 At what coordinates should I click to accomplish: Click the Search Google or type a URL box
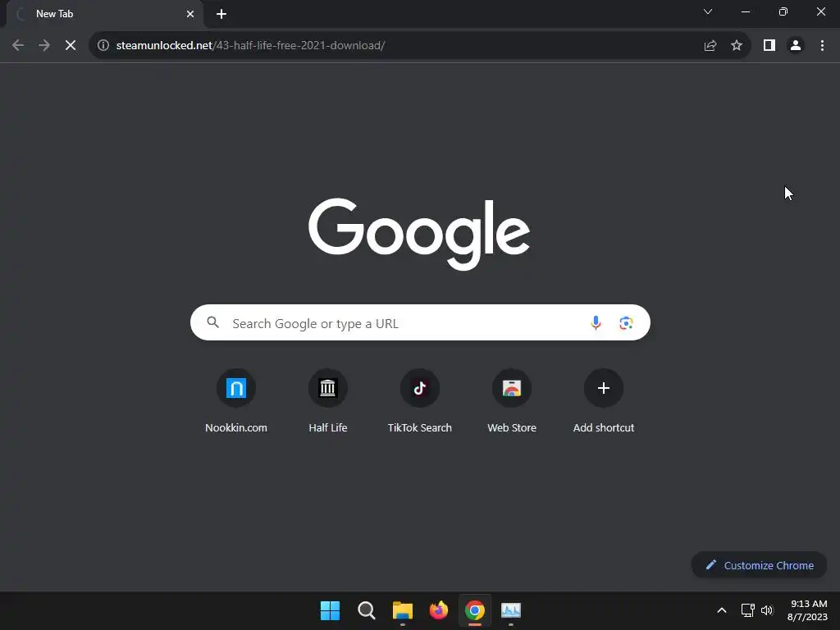[420, 323]
